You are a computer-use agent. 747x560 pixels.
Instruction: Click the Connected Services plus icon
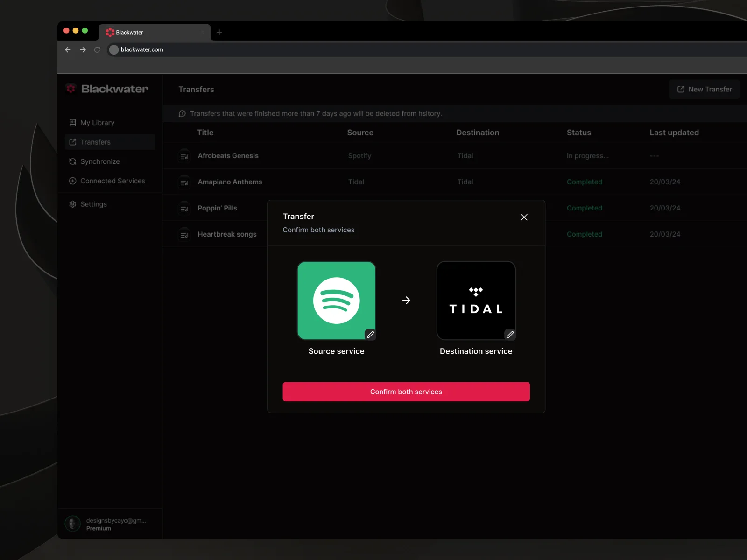pos(72,181)
